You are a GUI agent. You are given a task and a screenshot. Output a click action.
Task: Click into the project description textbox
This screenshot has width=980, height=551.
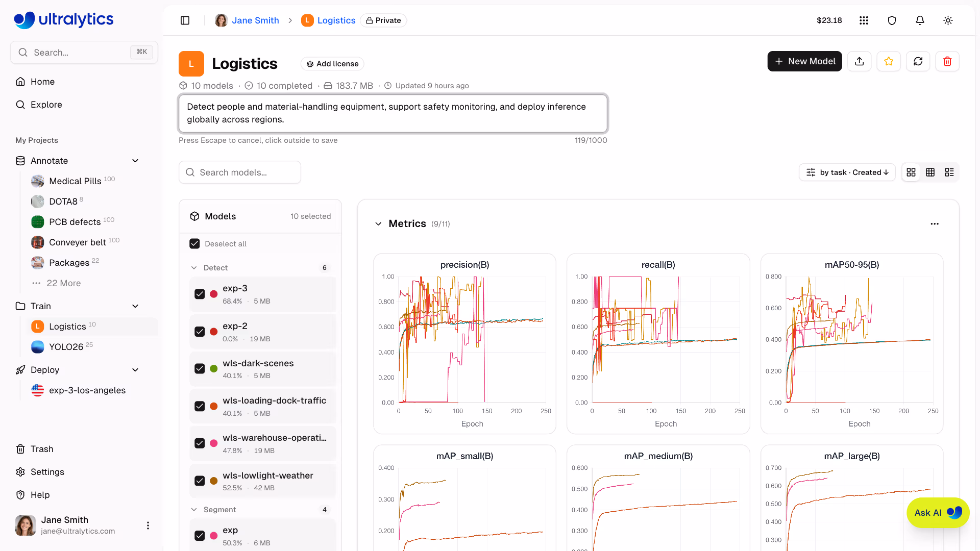coord(393,113)
